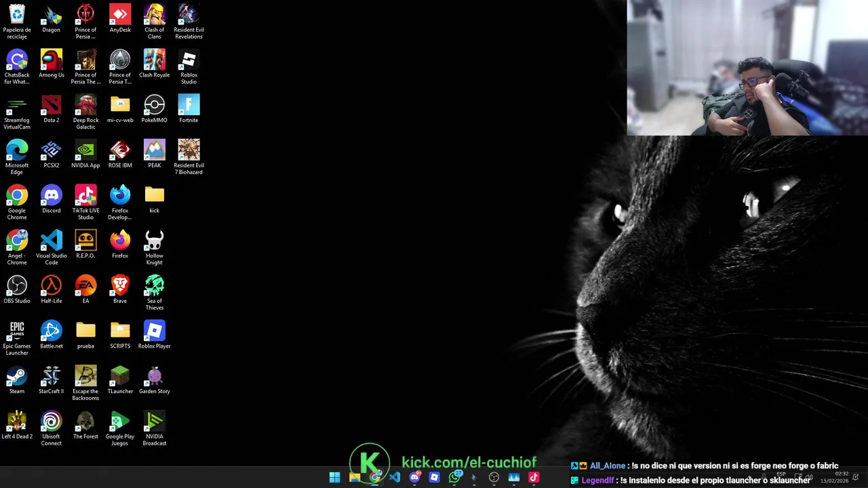Select Resident Evil 7 Biohazard icon

(189, 157)
